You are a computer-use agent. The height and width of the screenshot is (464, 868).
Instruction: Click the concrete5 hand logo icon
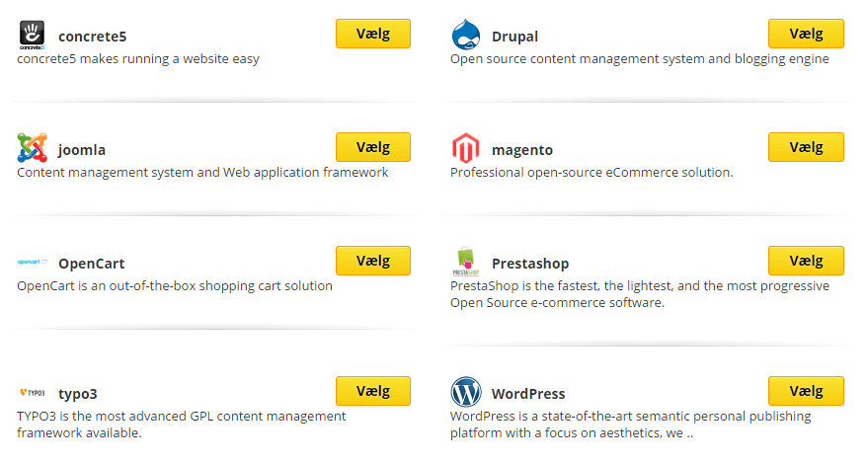pos(33,35)
